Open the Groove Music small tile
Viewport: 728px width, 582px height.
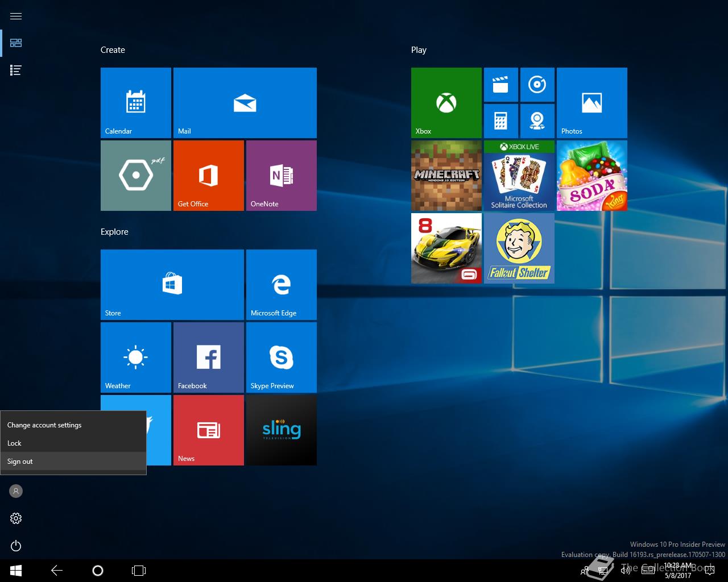coord(537,85)
